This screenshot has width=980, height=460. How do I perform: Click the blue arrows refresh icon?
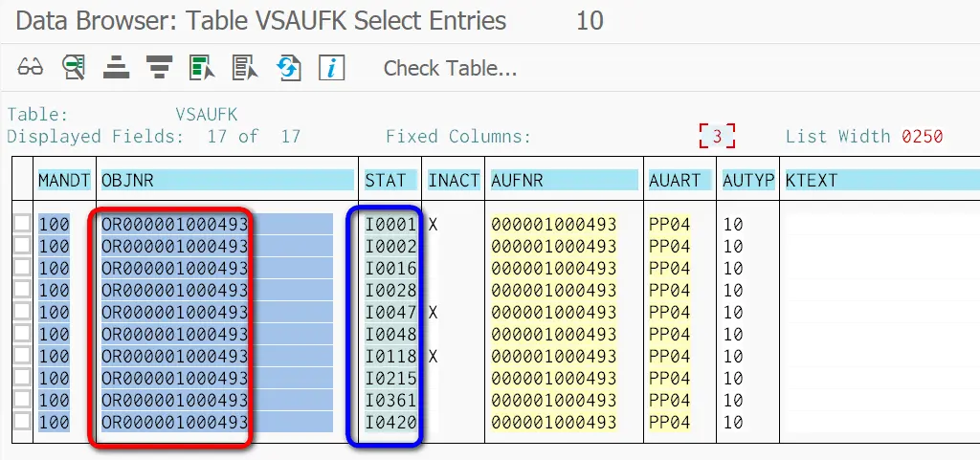[x=289, y=67]
